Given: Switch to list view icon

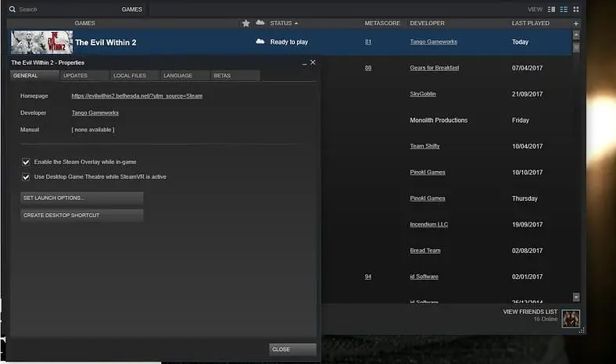Looking at the screenshot, I should pos(564,9).
